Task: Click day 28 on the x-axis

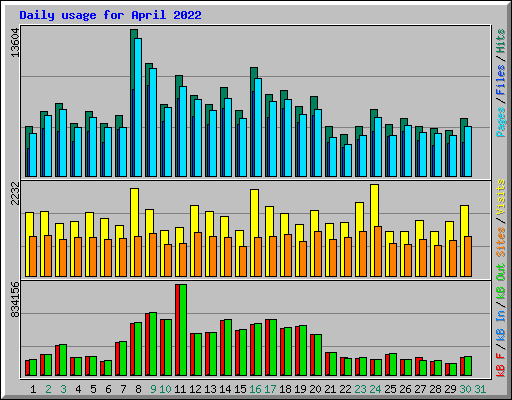Action: click(435, 389)
